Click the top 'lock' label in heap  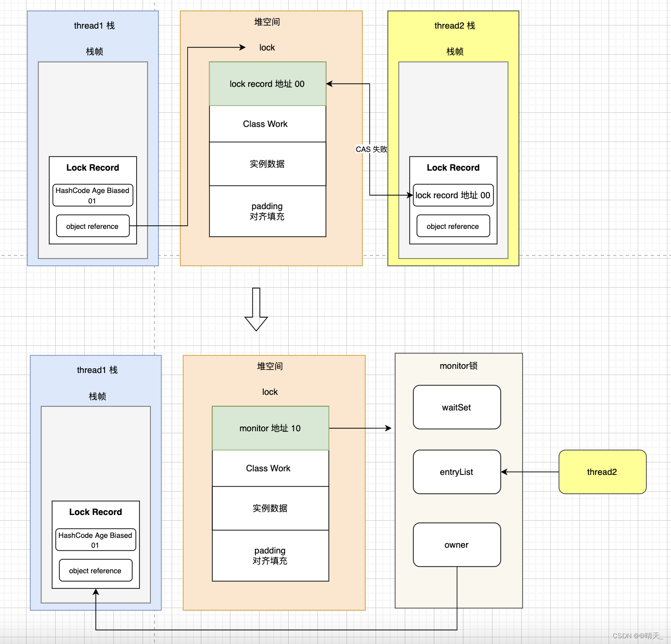click(x=267, y=47)
